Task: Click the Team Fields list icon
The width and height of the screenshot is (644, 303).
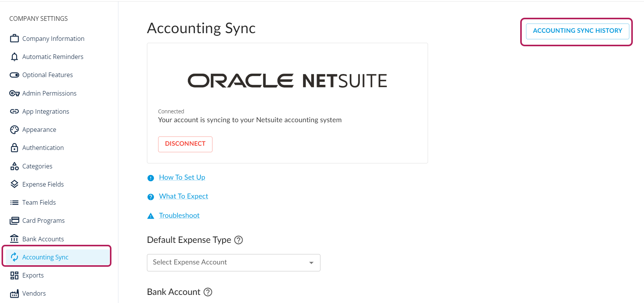Action: [x=14, y=202]
